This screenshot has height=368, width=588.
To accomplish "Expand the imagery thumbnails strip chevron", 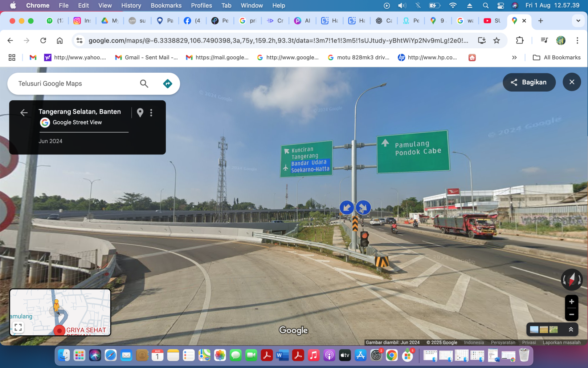I will (x=571, y=329).
